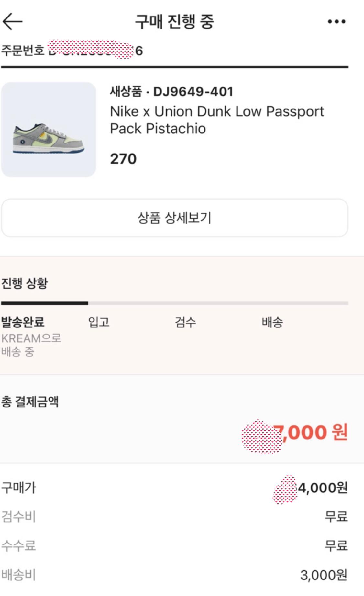
Task: Click the order progress bar
Action: point(175,303)
